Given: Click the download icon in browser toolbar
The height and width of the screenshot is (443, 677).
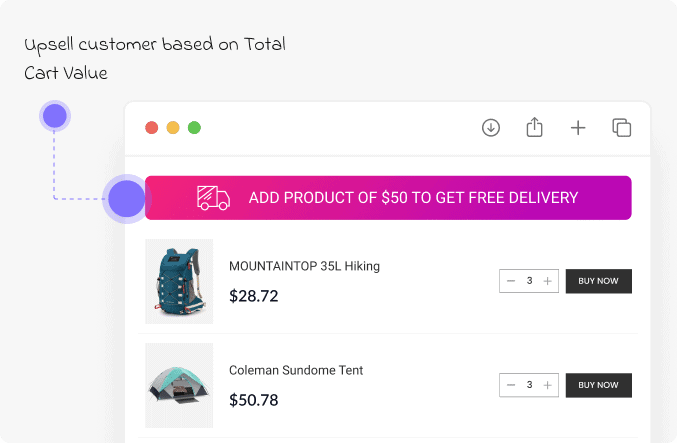Looking at the screenshot, I should tap(490, 128).
